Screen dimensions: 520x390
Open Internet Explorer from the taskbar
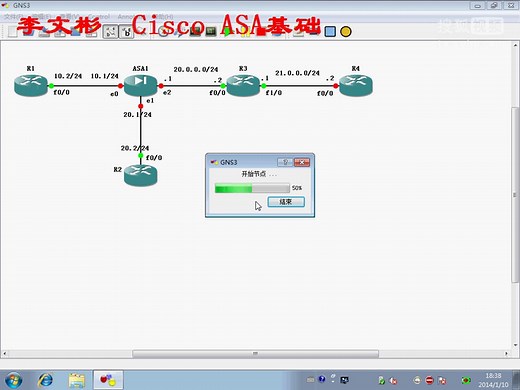pos(45,380)
